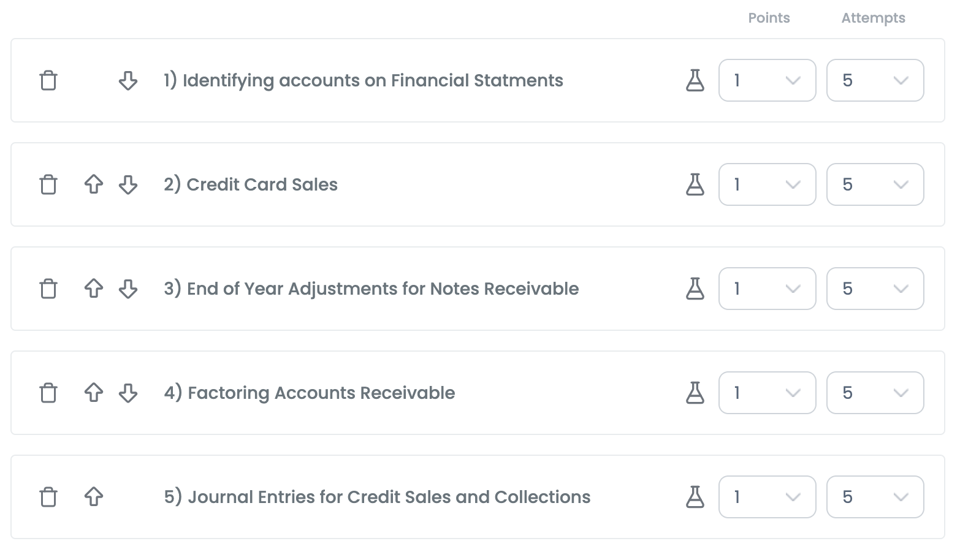The height and width of the screenshot is (560, 960).
Task: Expand Attempts dropdown for End of Year Adjustments
Action: (875, 289)
